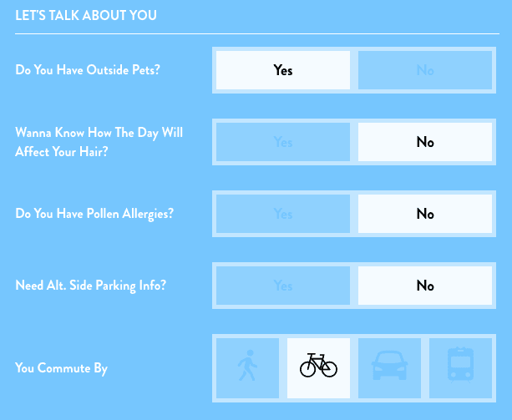Choose No for the hair forecast question
This screenshot has height=420, width=512.
pyautogui.click(x=425, y=142)
